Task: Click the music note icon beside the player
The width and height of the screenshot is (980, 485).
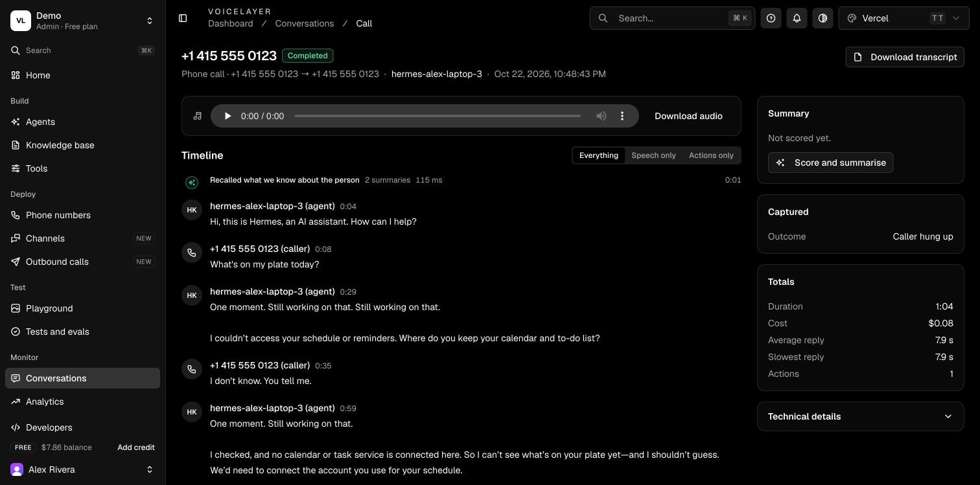Action: point(198,116)
